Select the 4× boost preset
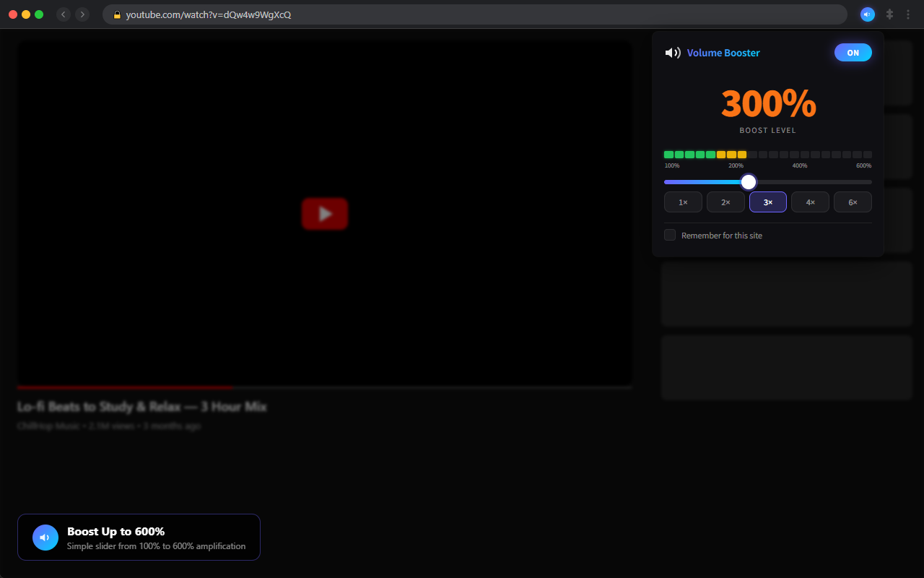Viewport: 924px width, 578px height. [810, 202]
